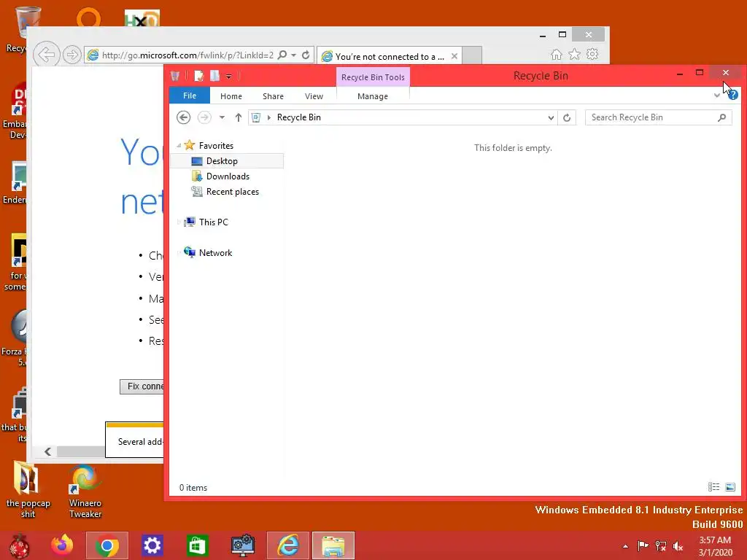Viewport: 747px width, 560px height.
Task: Open the Manage tab under Recycle Bin Tools
Action: (x=373, y=96)
